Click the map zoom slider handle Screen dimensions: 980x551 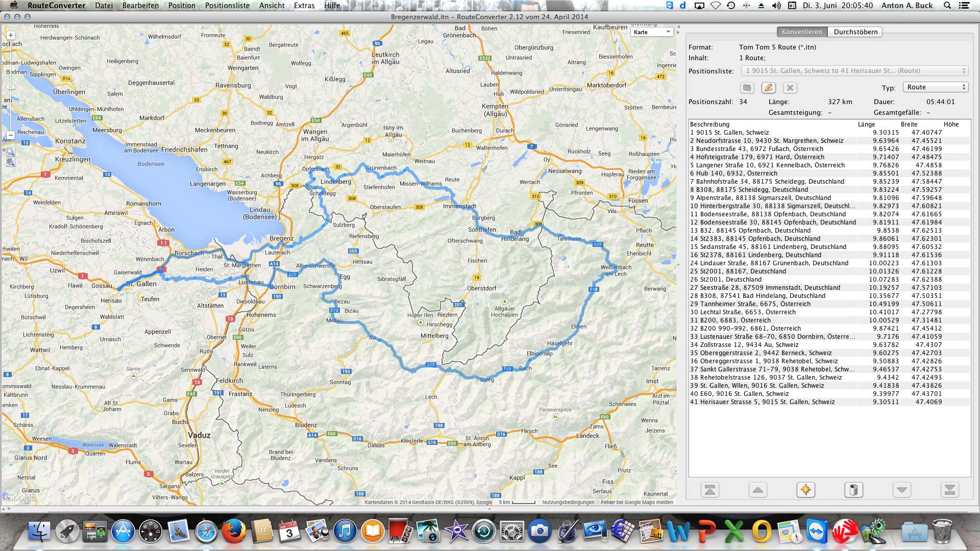pyautogui.click(x=11, y=87)
